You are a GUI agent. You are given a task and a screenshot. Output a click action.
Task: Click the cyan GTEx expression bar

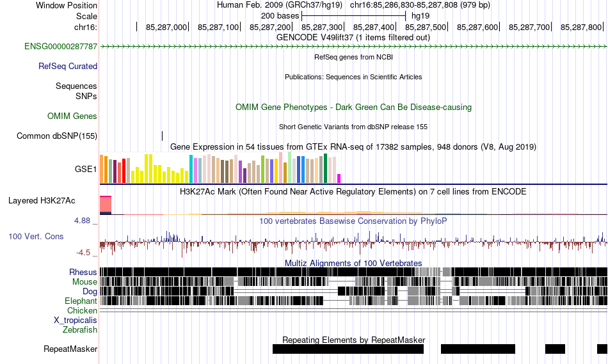(191, 169)
